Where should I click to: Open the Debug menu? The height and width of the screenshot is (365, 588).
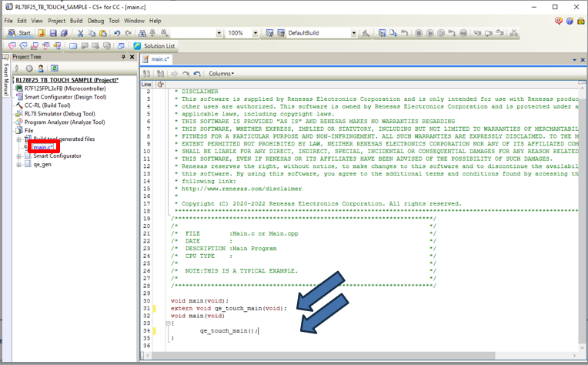tap(95, 21)
